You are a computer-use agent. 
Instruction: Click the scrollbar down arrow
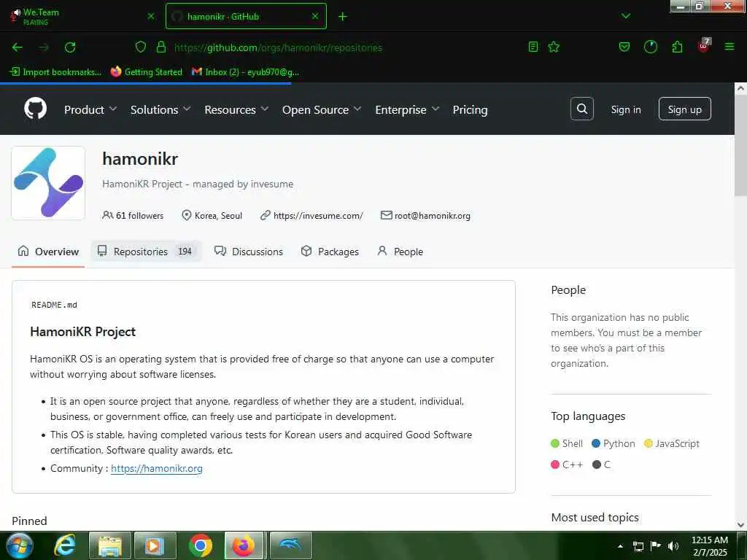[x=740, y=525]
